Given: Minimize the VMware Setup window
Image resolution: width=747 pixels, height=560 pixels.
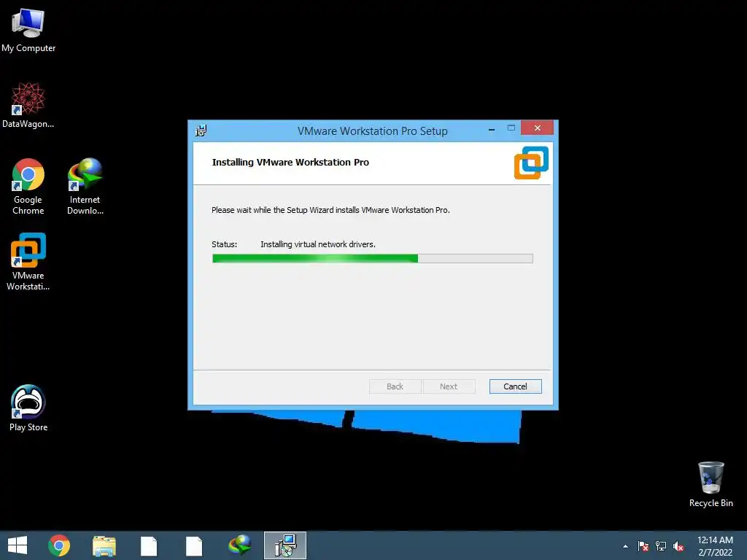Looking at the screenshot, I should click(492, 128).
